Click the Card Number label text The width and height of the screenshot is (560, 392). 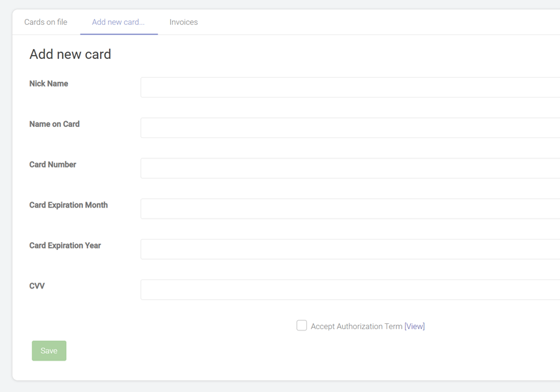(52, 164)
